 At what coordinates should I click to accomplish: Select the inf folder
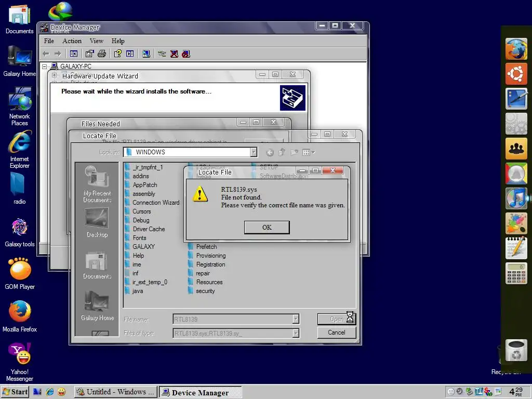(132, 273)
